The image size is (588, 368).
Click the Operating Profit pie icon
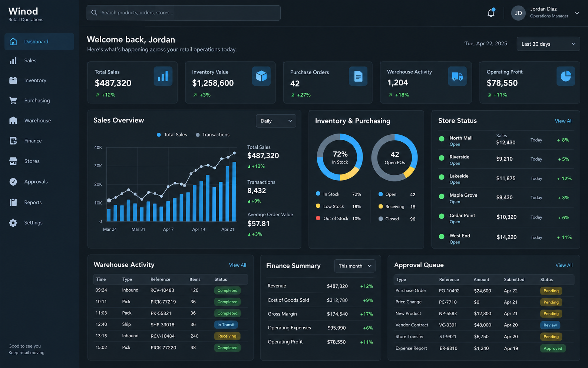point(566,76)
